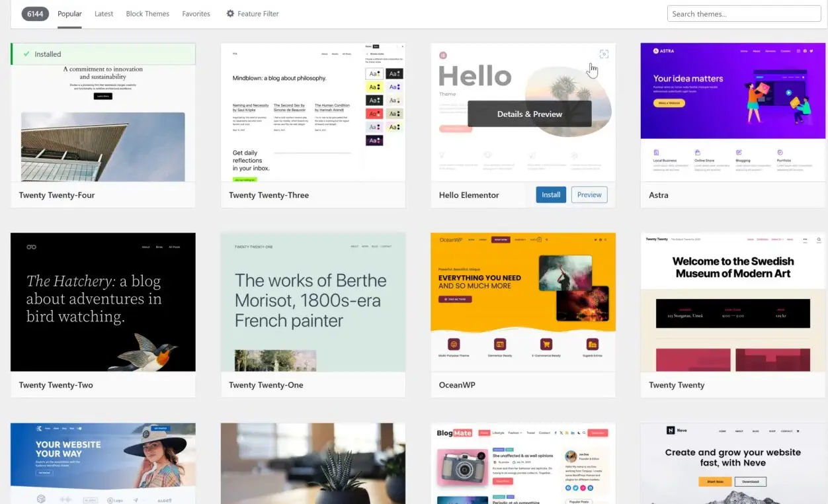Switch to the Popular tab
Image resolution: width=828 pixels, height=504 pixels.
[x=69, y=14]
